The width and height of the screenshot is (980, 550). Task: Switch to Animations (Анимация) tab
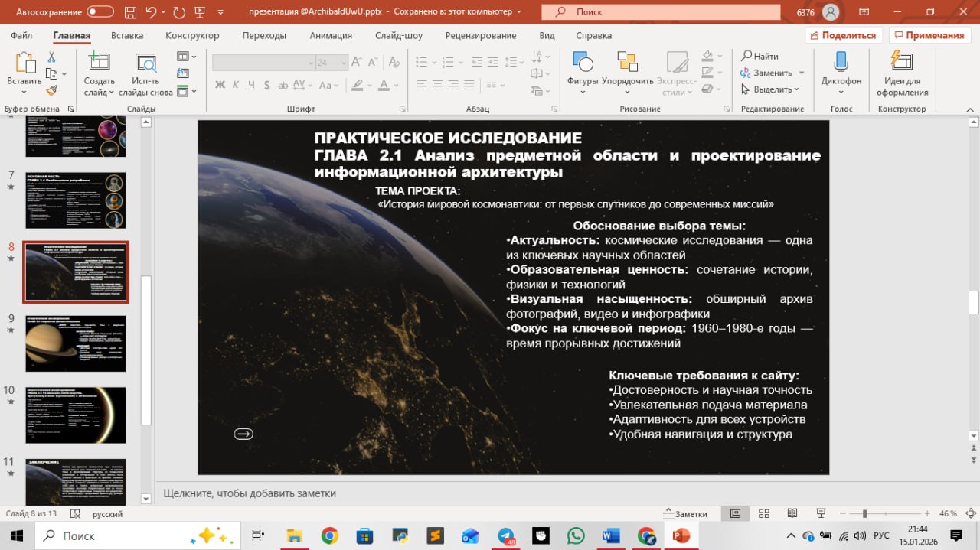coord(331,35)
